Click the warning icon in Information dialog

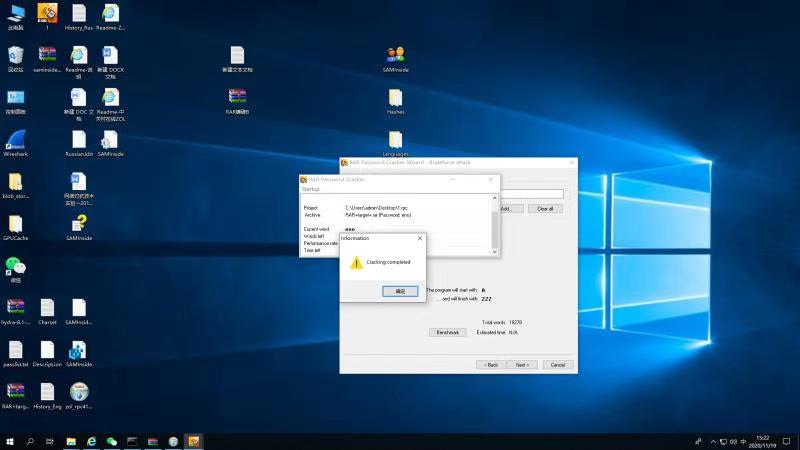coord(356,262)
